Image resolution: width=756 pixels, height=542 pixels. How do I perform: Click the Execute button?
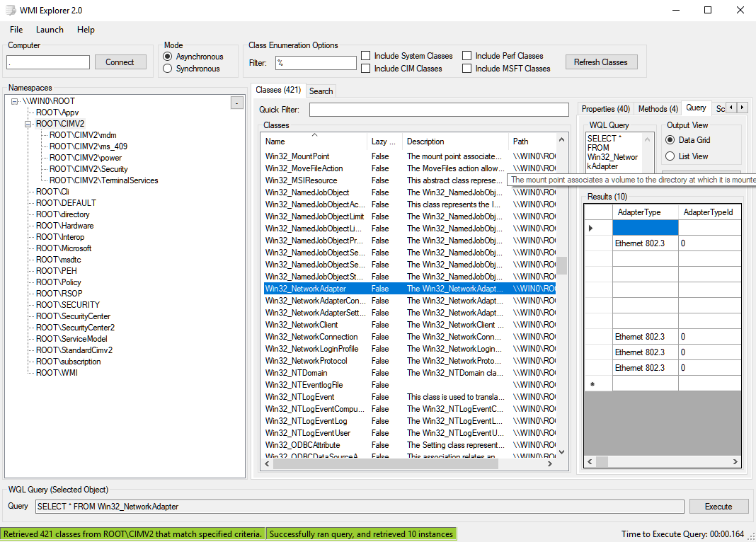pos(718,507)
